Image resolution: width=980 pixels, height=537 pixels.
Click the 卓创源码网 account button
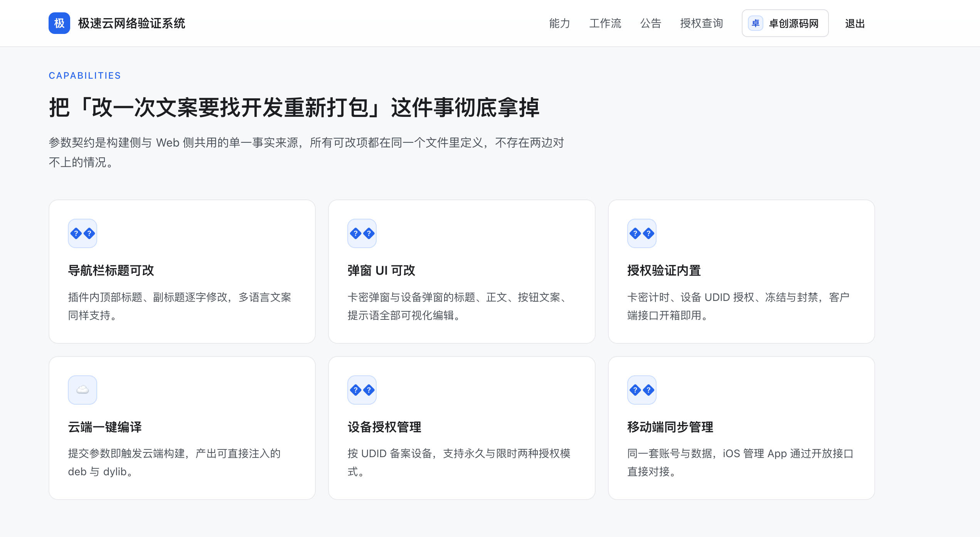tap(785, 23)
